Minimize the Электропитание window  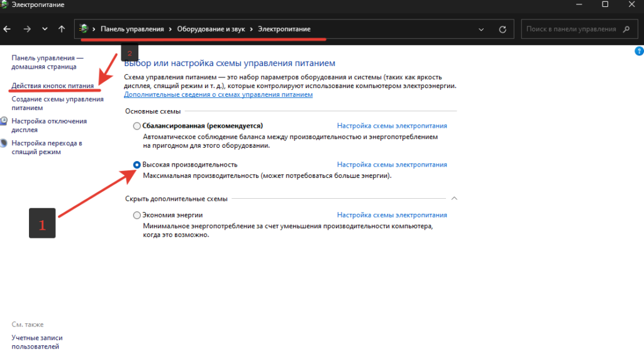(x=579, y=4)
